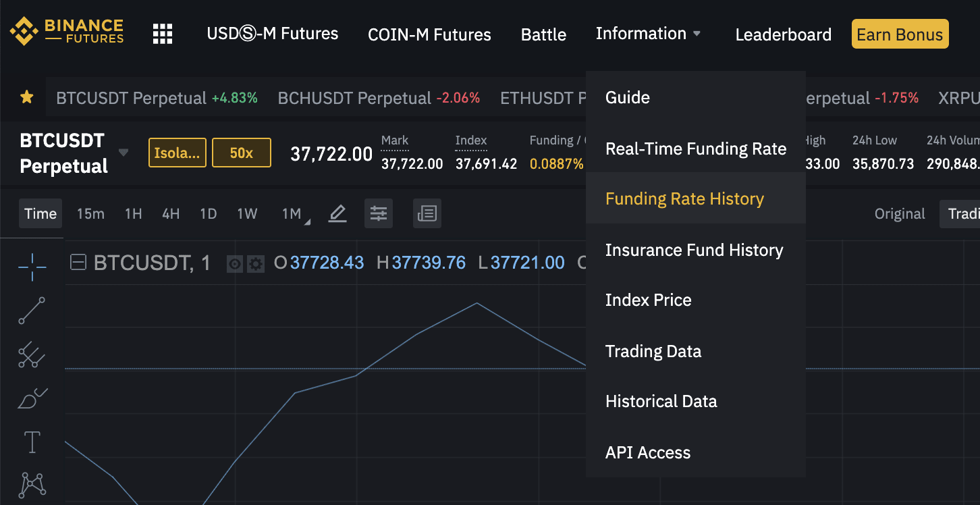The width and height of the screenshot is (980, 505).
Task: Expand the 1M interval dropdown corner arrow
Action: point(308,221)
